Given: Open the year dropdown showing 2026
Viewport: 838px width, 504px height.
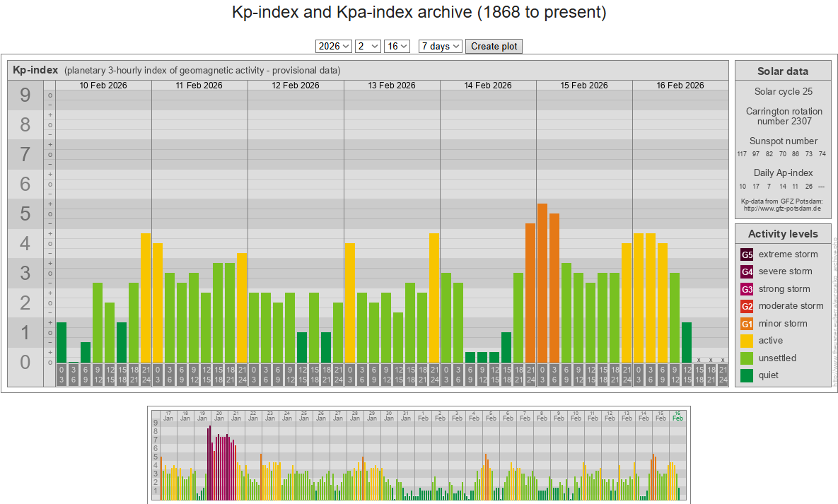Looking at the screenshot, I should [334, 46].
